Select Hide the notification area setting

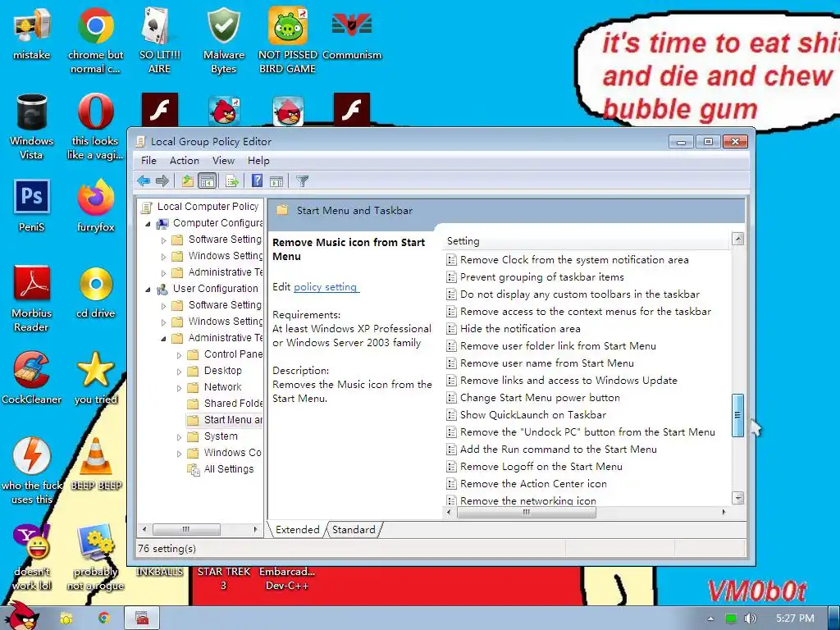(x=519, y=329)
